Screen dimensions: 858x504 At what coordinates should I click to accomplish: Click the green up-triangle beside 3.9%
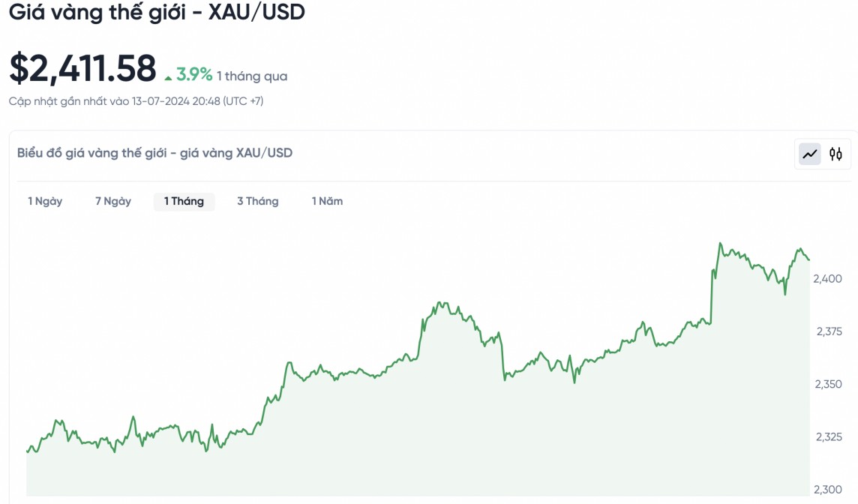point(169,76)
